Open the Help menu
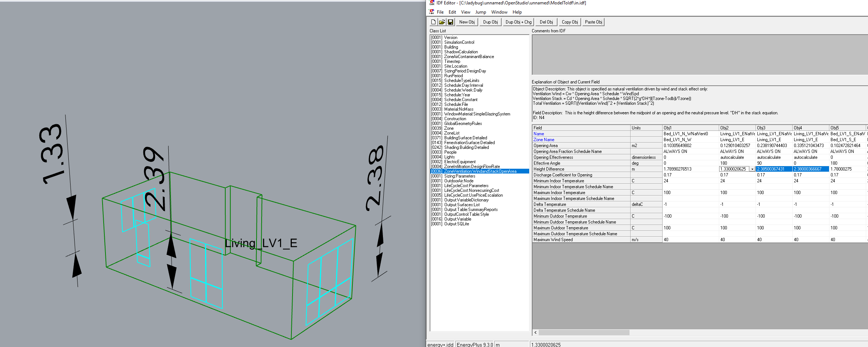This screenshot has width=868, height=347. click(517, 12)
